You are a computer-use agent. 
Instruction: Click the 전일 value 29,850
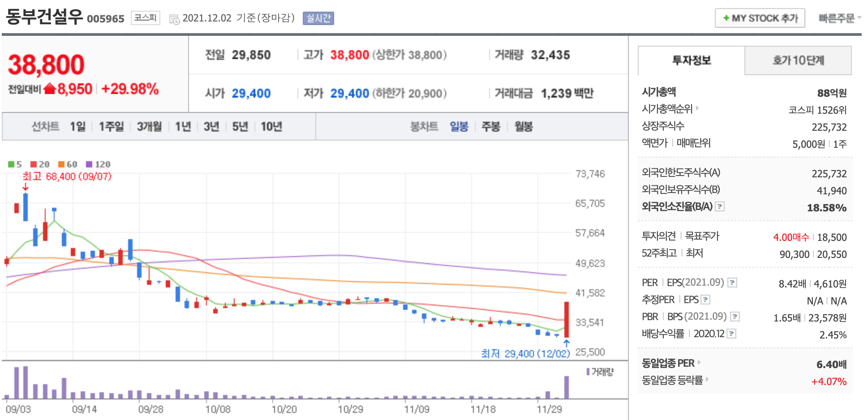(251, 55)
